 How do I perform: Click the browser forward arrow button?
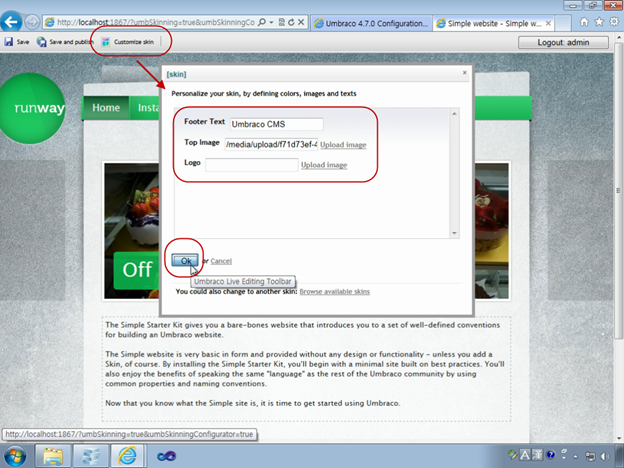(32, 22)
